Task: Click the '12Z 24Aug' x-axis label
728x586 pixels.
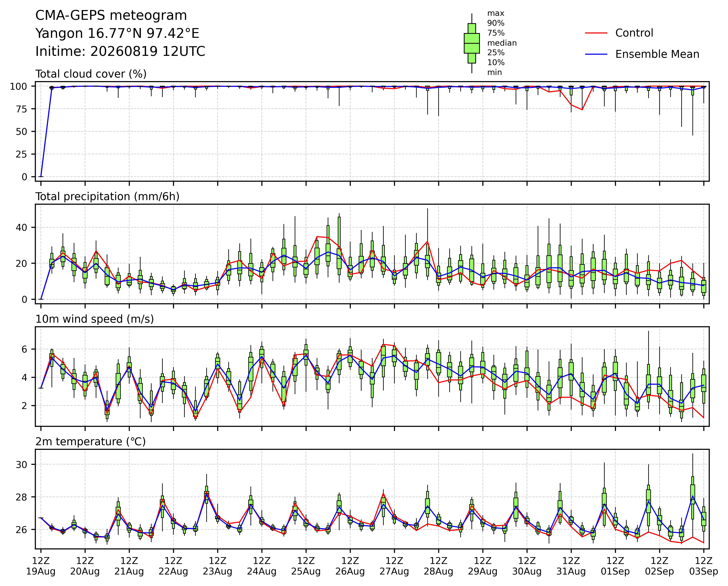Action: pos(262,566)
